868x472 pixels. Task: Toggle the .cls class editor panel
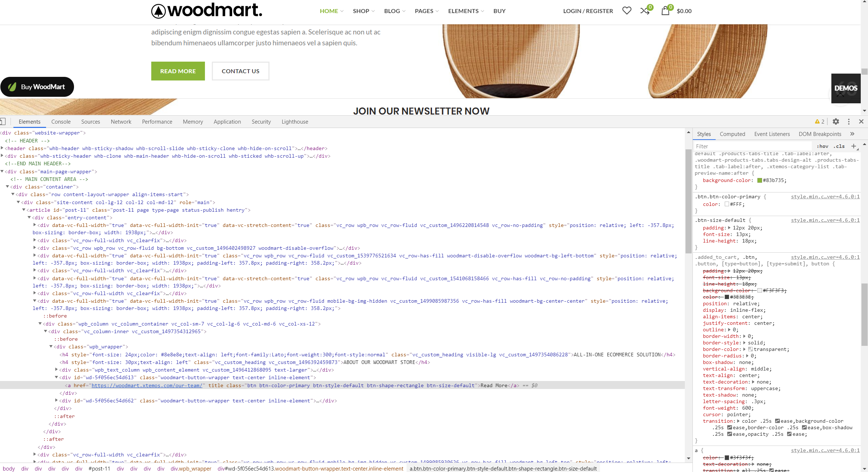point(839,146)
